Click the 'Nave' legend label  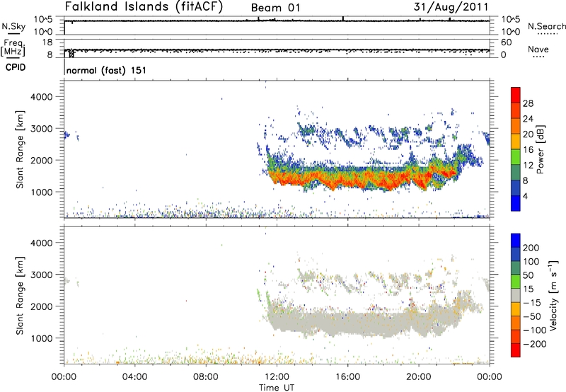(x=538, y=50)
